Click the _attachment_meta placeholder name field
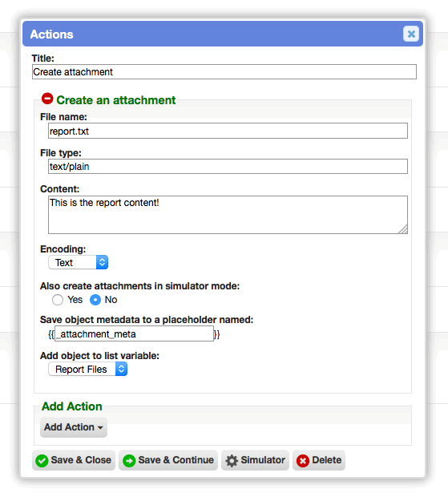 point(135,333)
